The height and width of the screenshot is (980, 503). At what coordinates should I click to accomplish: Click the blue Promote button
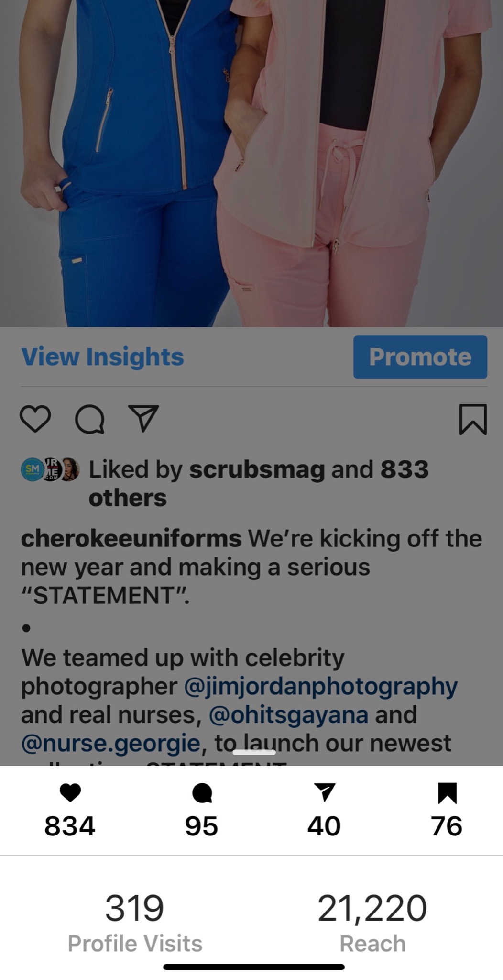click(420, 357)
